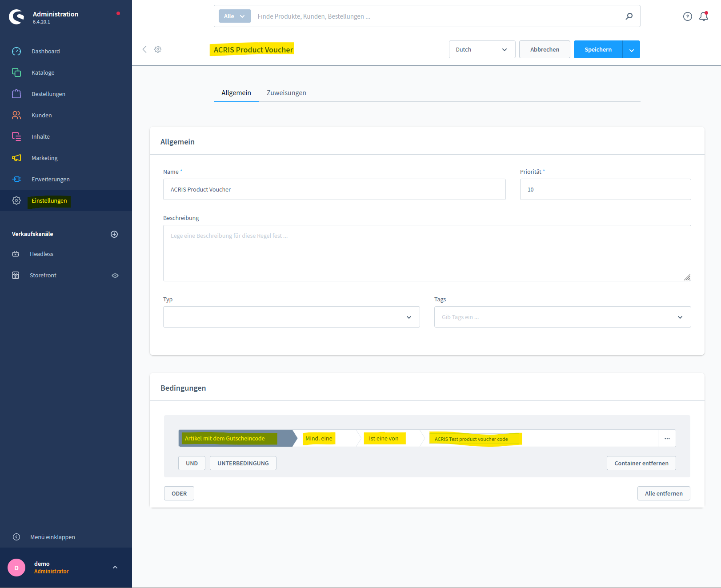This screenshot has width=721, height=588.
Task: Open Dashboard gauge icon in sidebar
Action: (16, 51)
